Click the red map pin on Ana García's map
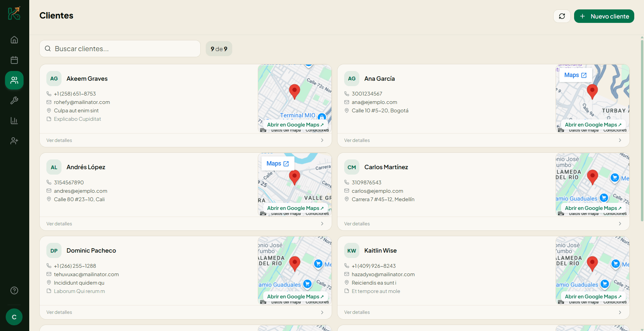 (x=592, y=91)
